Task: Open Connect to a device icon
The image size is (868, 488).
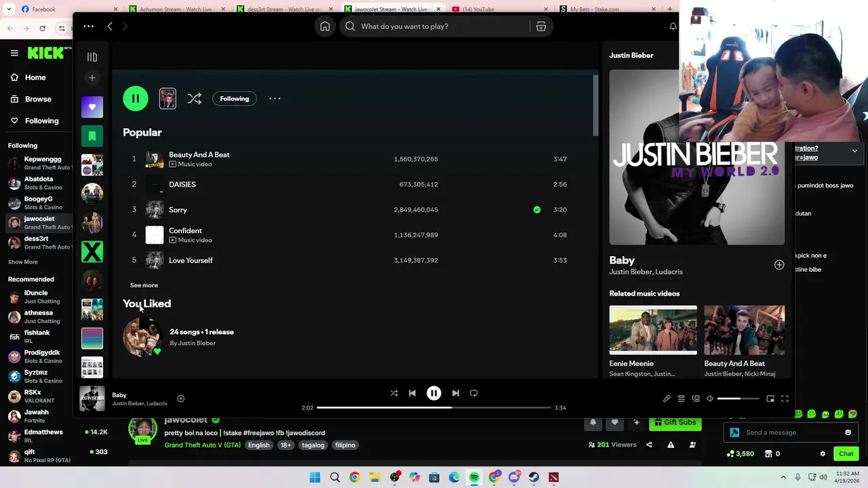Action: pos(696,399)
